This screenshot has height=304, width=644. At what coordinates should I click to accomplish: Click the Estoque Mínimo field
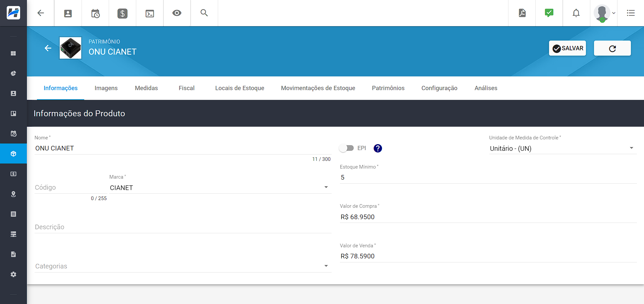488,178
